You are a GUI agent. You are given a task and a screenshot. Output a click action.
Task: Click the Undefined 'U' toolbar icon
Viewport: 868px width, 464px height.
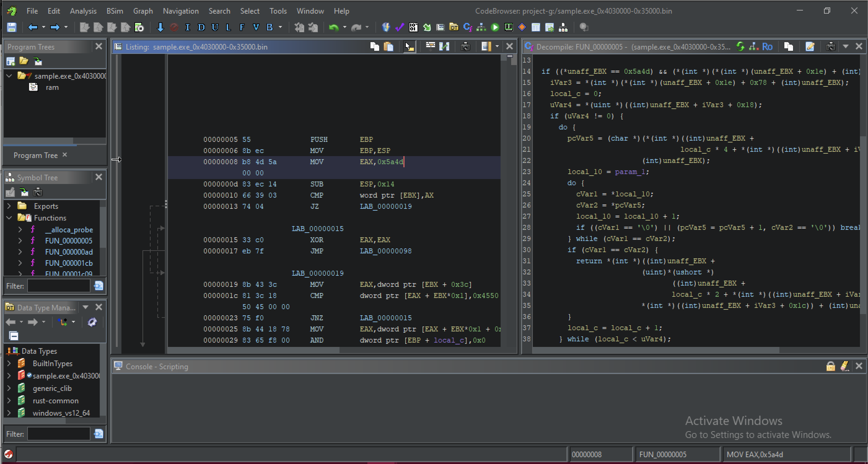click(215, 27)
